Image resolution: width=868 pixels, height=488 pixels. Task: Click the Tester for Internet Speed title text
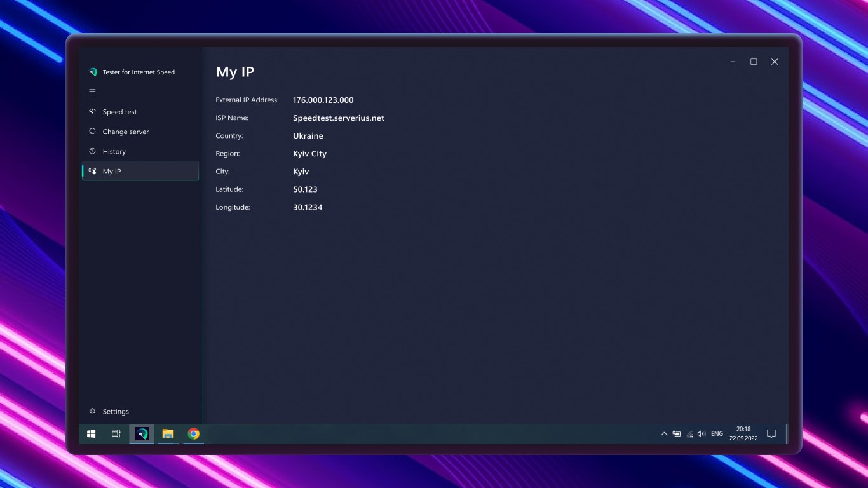click(x=139, y=72)
